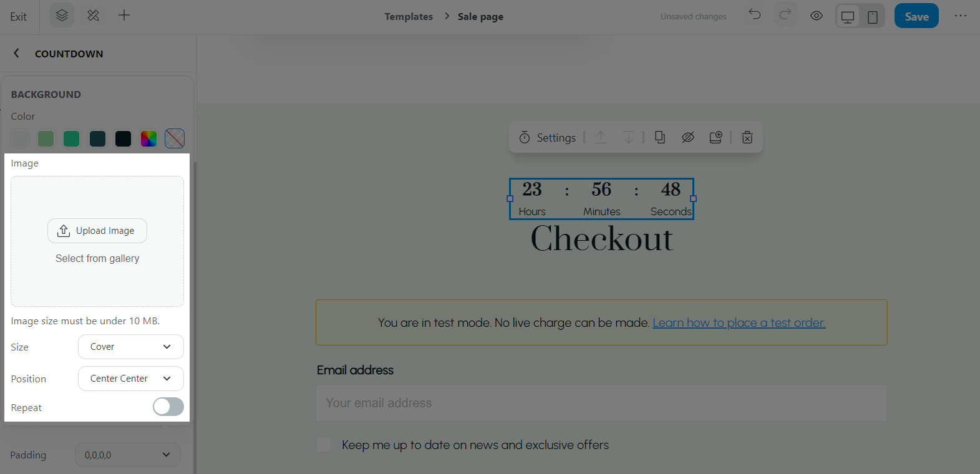Open more options ellipsis menu
Viewport: 980px width, 474px height.
point(960,16)
